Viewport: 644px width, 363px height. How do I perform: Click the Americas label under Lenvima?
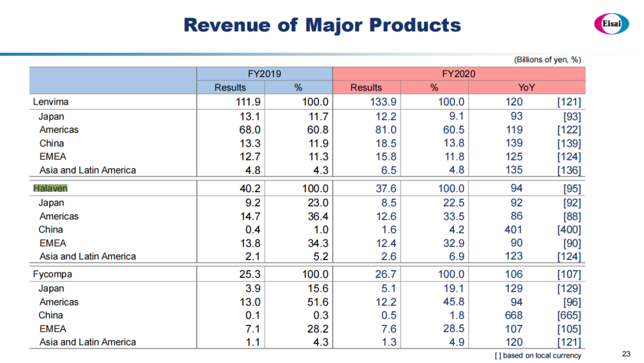point(59,129)
